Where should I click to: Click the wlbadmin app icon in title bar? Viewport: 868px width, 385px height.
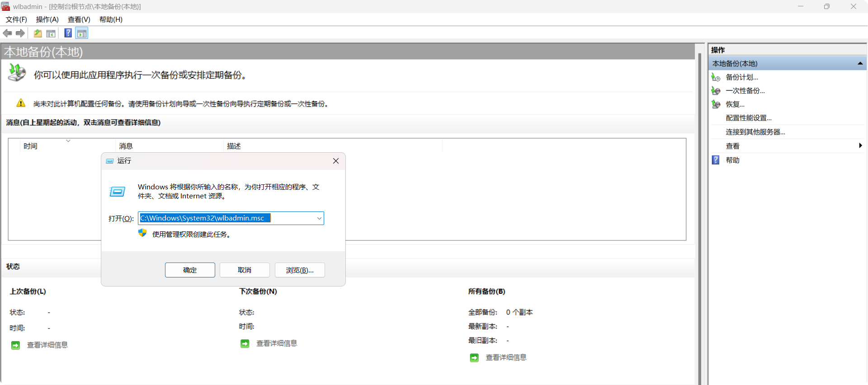(5, 6)
